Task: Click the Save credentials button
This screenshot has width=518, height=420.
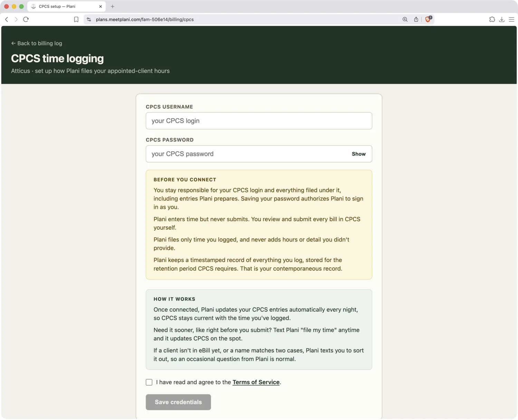Action: pos(178,402)
